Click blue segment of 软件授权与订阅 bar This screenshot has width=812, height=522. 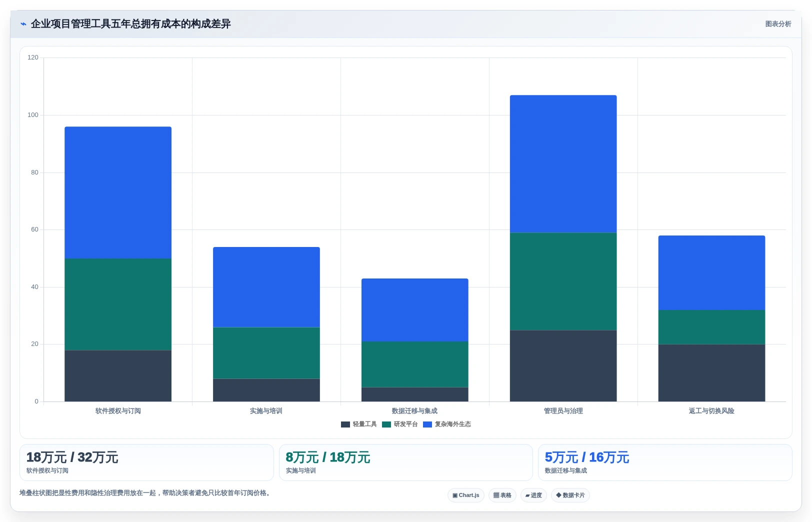point(118,192)
